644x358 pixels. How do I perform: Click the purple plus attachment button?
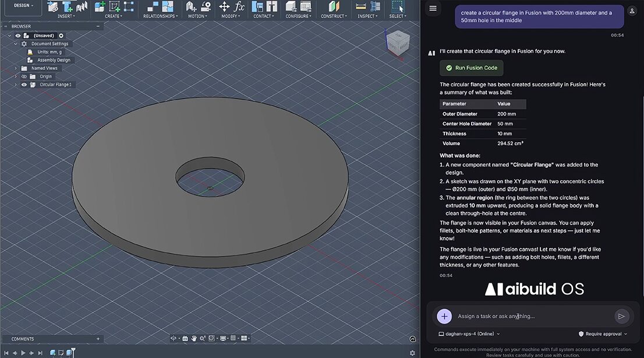tap(444, 316)
